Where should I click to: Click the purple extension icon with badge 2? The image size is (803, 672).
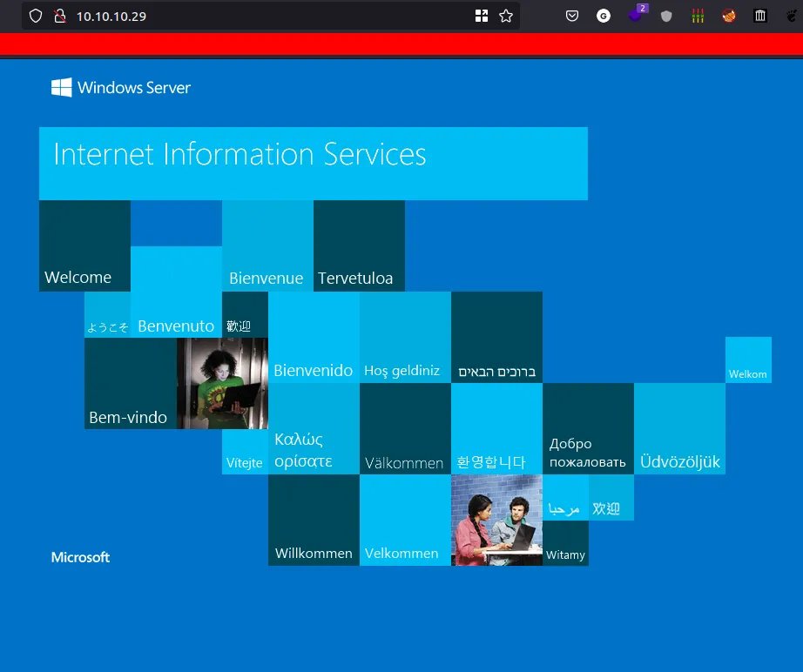pyautogui.click(x=635, y=16)
